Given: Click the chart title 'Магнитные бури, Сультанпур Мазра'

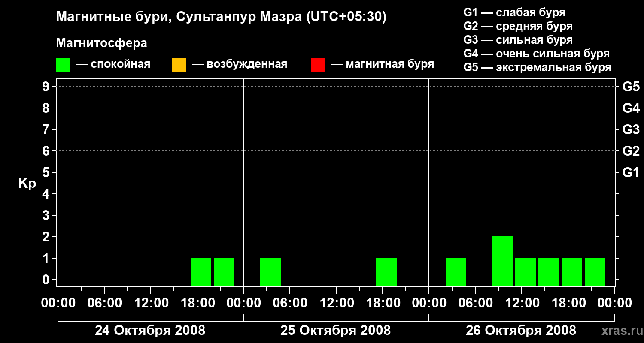Looking at the screenshot, I should pos(221,17).
